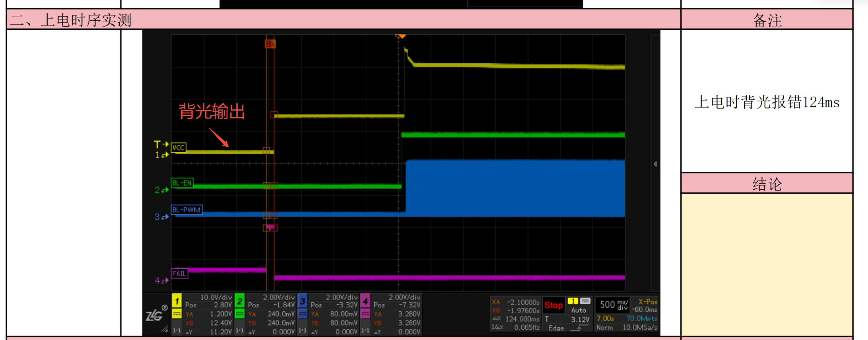Image resolution: width=868 pixels, height=340 pixels.
Task: Click the FAIL channel label tag
Action: pyautogui.click(x=179, y=274)
